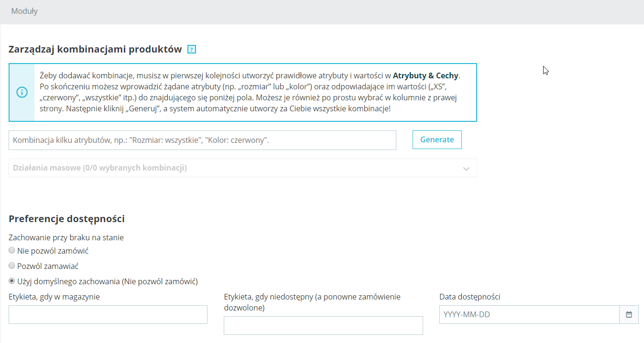Click the Etykieta, gdy w magazynie text box
644x343 pixels.
point(108,315)
